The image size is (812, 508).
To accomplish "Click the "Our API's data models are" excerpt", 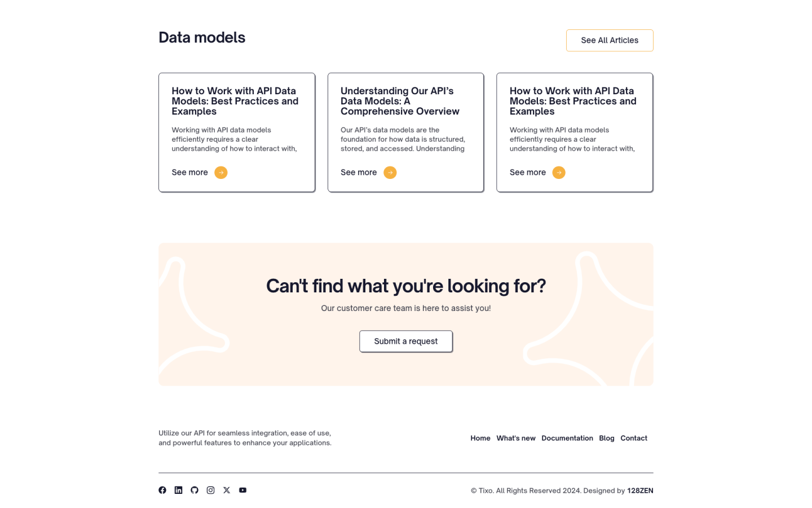I will pos(403,139).
